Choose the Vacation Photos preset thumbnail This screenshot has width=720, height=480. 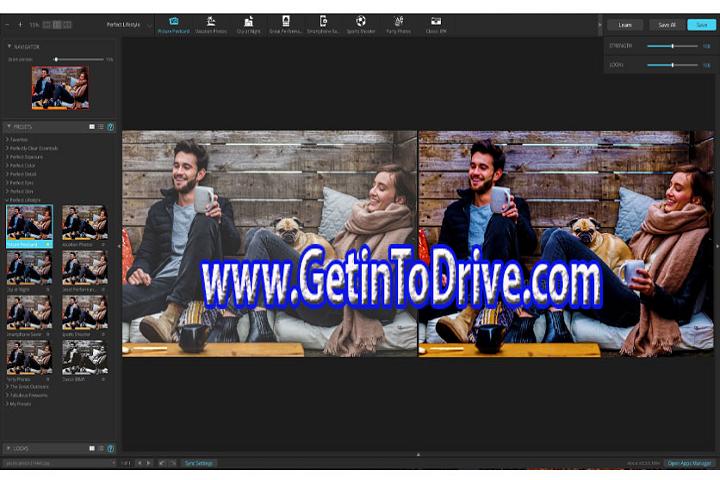85,223
